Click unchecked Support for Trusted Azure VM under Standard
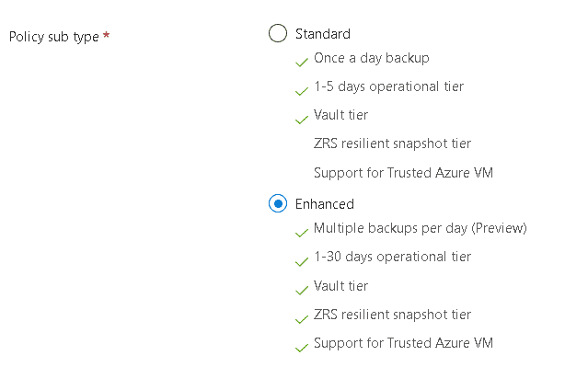Viewport: 588px width, 367px height. click(x=403, y=172)
